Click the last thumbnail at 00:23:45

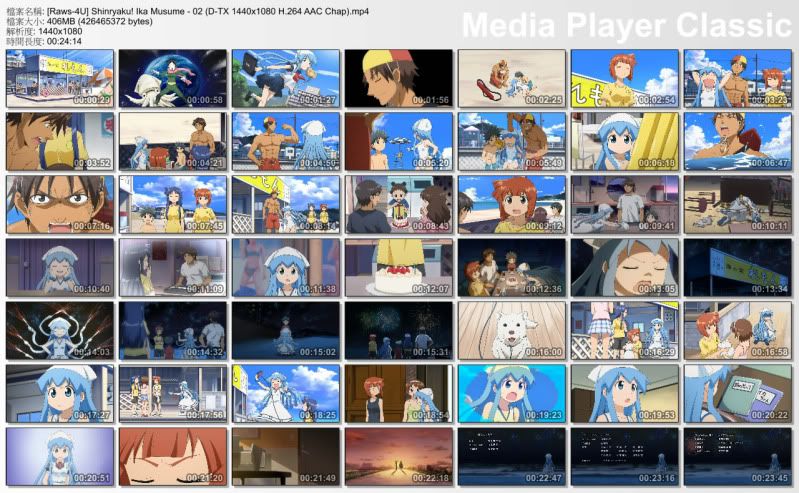pyautogui.click(x=738, y=456)
